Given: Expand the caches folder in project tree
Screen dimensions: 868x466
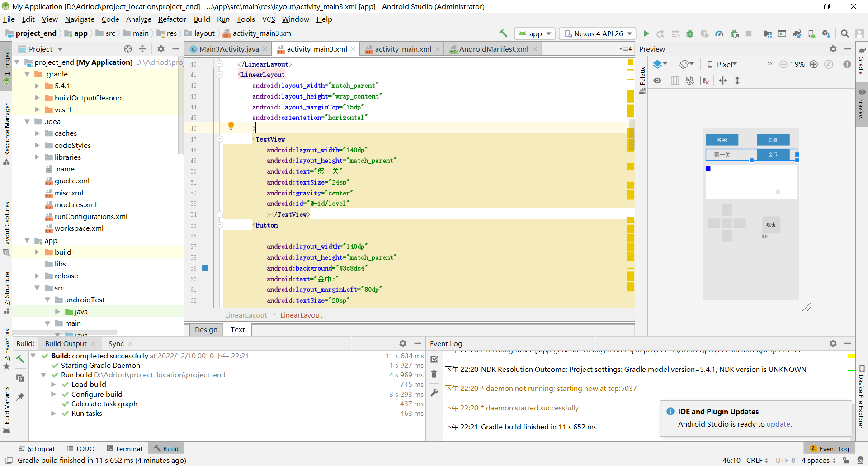Looking at the screenshot, I should tap(37, 133).
